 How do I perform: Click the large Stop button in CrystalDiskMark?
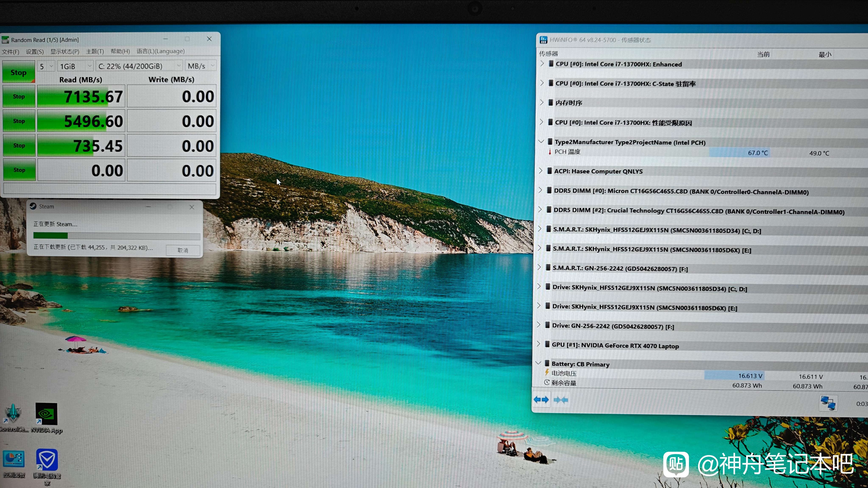[x=18, y=72]
